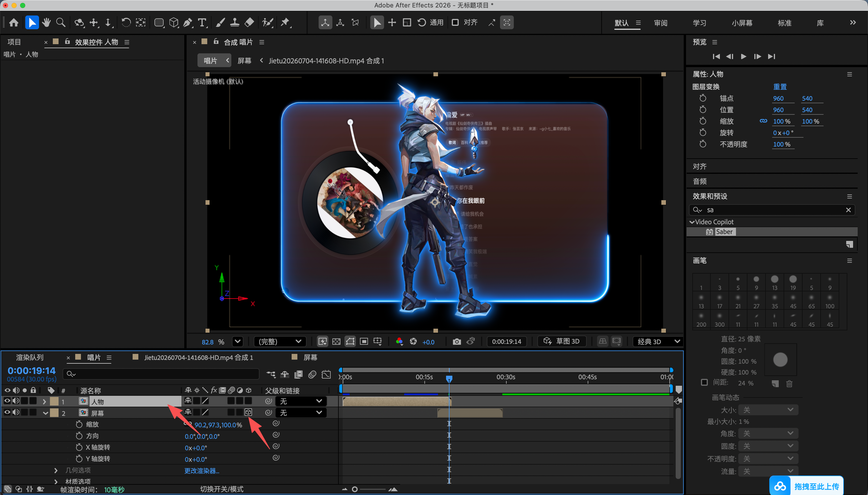Hide the 人物 layer using eye icon
Image resolution: width=868 pixels, height=495 pixels.
coord(7,401)
